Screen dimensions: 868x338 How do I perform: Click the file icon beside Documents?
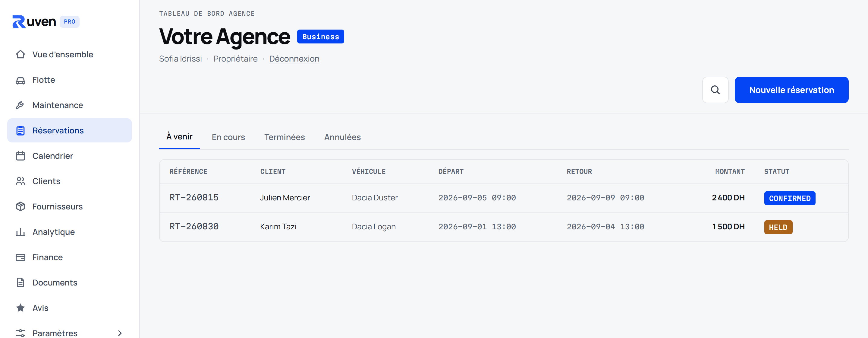(x=20, y=283)
